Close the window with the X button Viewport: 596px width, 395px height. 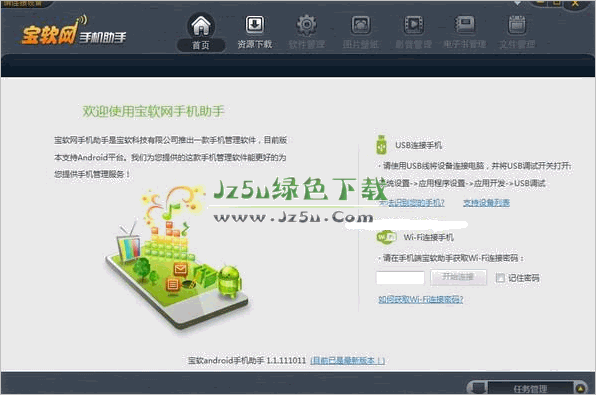tap(575, 4)
